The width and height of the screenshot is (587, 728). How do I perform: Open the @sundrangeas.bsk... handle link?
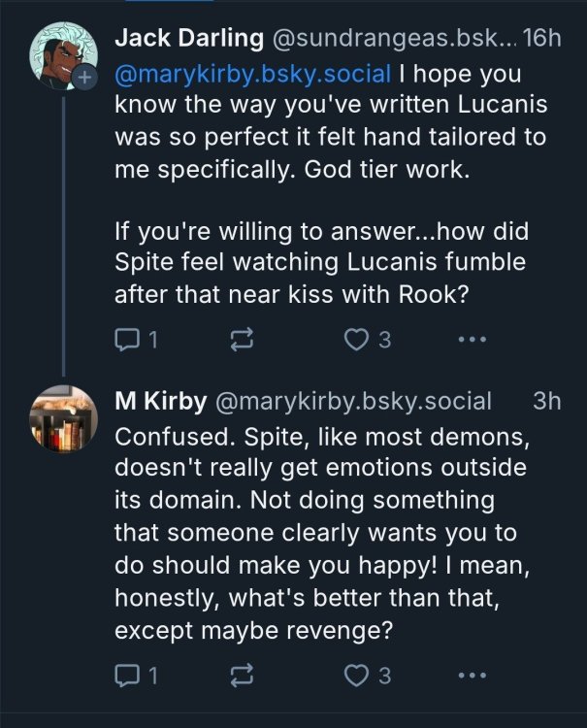click(x=388, y=39)
